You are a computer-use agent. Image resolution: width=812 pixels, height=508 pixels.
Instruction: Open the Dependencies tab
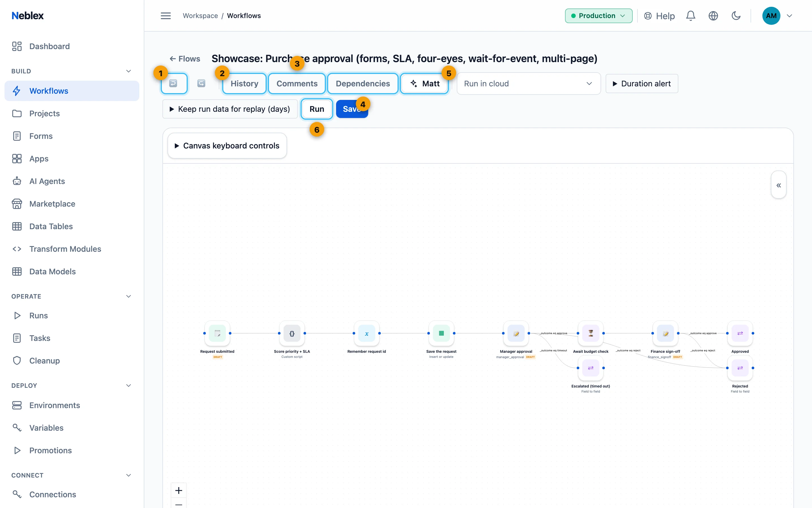pos(363,83)
